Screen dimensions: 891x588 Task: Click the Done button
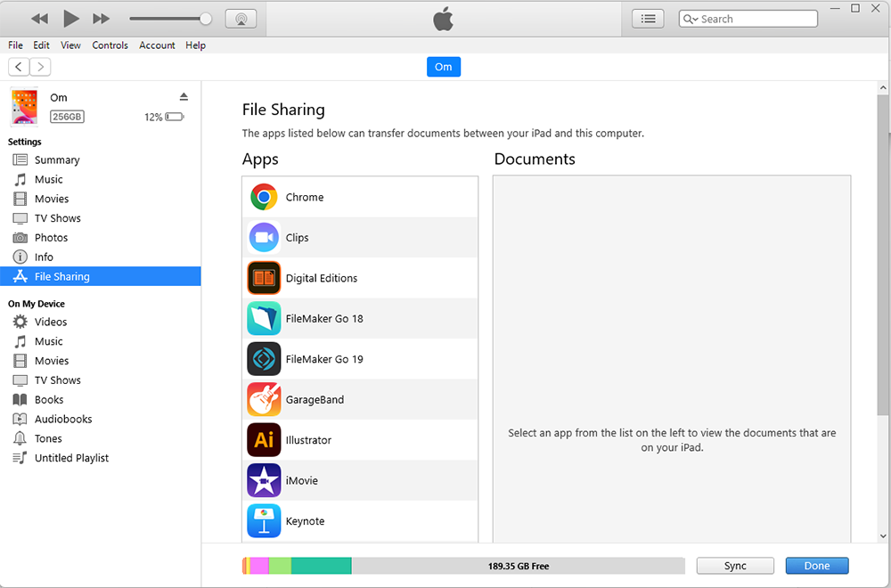[816, 566]
